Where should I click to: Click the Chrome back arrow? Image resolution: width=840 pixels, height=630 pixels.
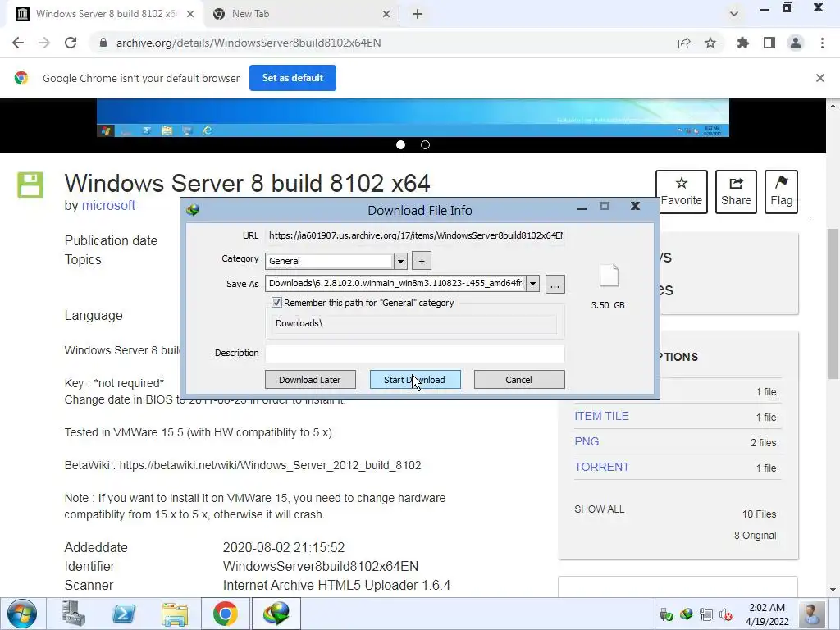point(18,43)
